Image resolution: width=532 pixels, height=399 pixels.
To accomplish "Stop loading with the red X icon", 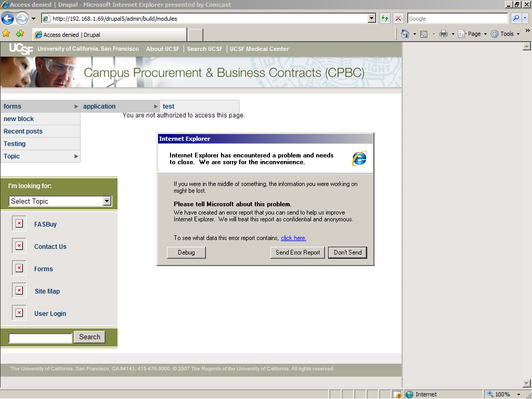I will click(398, 18).
